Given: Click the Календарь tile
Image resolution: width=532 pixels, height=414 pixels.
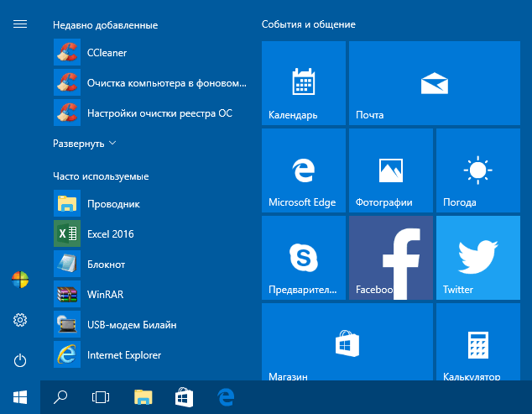Looking at the screenshot, I should (x=303, y=82).
